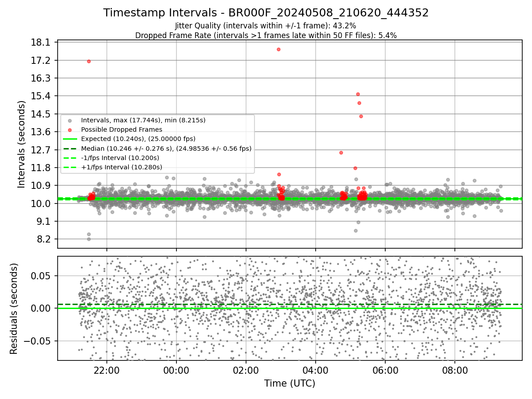
Task: Click the red outlier point at 15.4 seconds
Action: [358, 94]
